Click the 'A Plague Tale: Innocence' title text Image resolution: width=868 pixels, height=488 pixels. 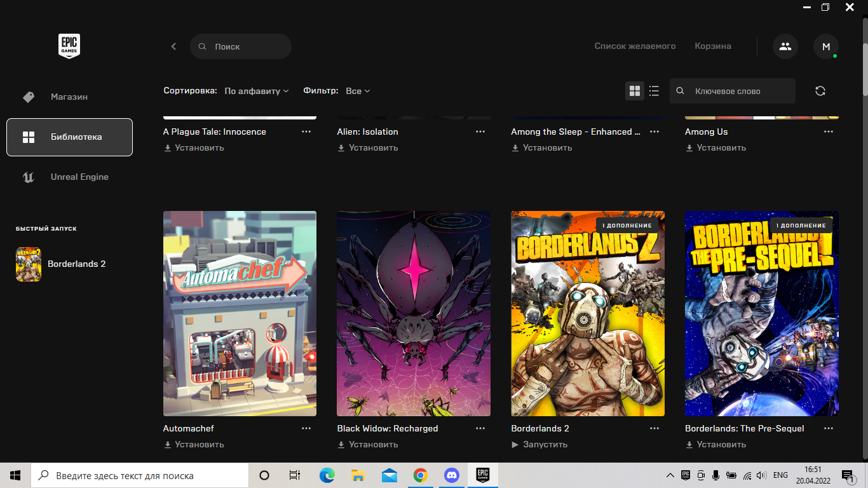click(215, 132)
